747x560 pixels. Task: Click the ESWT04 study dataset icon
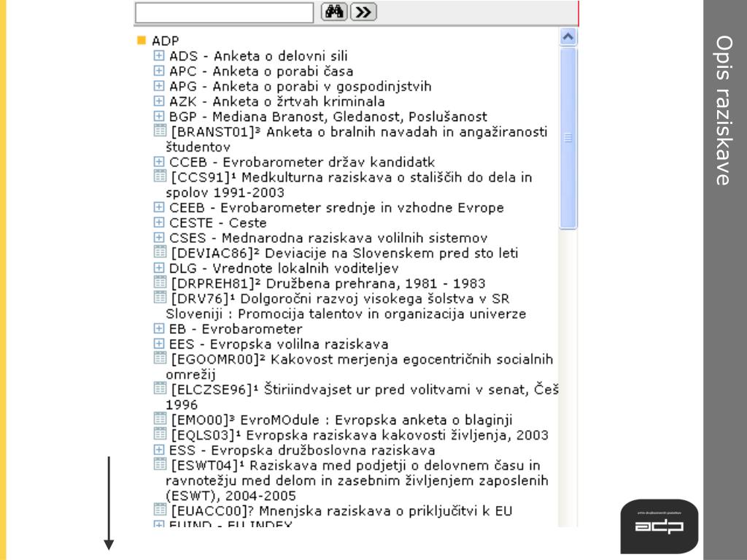click(x=160, y=464)
